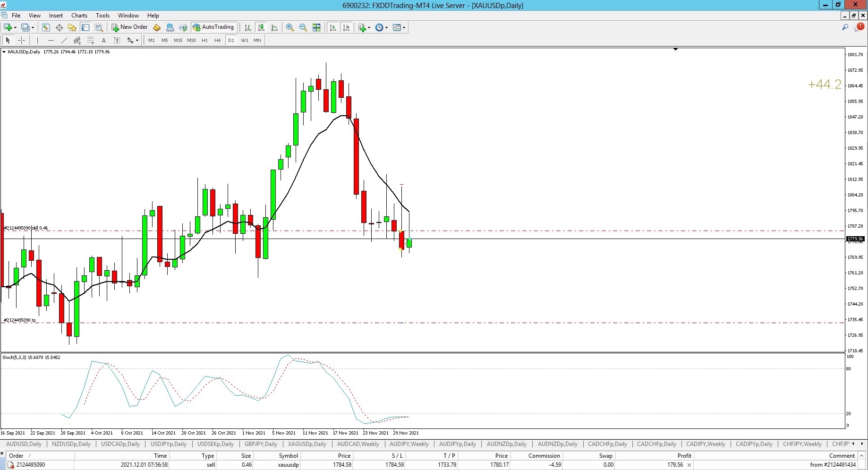The width and height of the screenshot is (868, 470).
Task: Open Market Watch panel icon
Action: (x=46, y=27)
